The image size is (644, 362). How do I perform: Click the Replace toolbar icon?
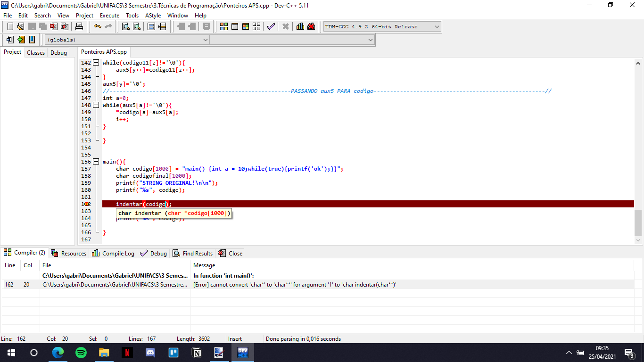[137, 26]
